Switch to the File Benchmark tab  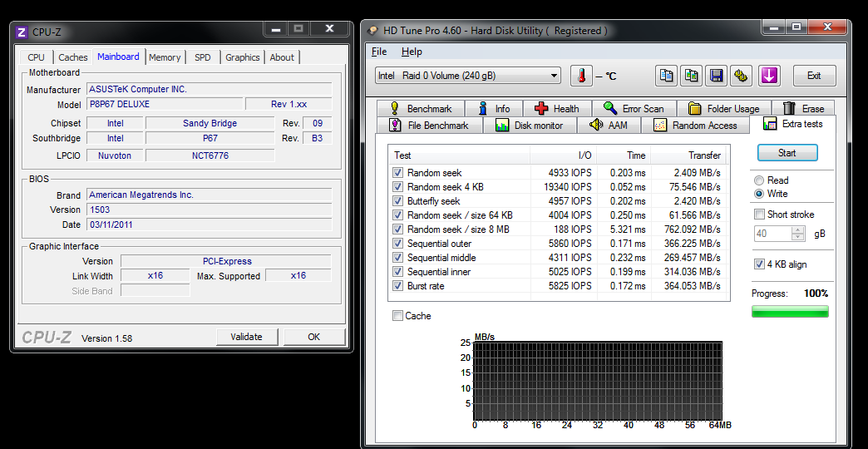coord(429,125)
